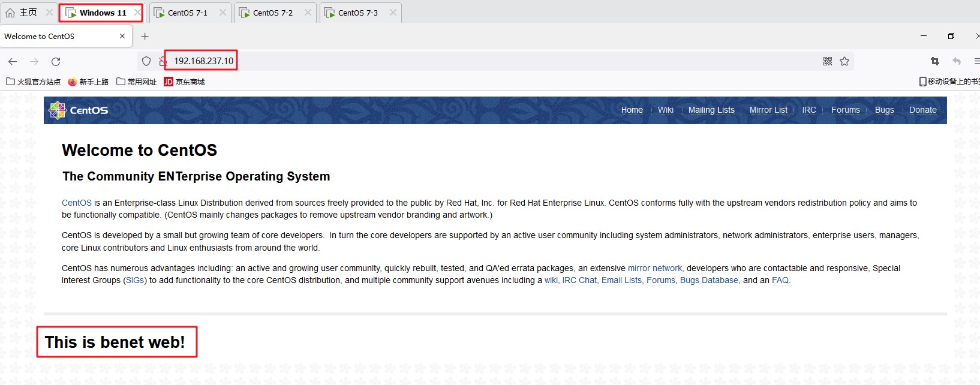
Task: Click the This is benet web! text
Action: point(115,342)
